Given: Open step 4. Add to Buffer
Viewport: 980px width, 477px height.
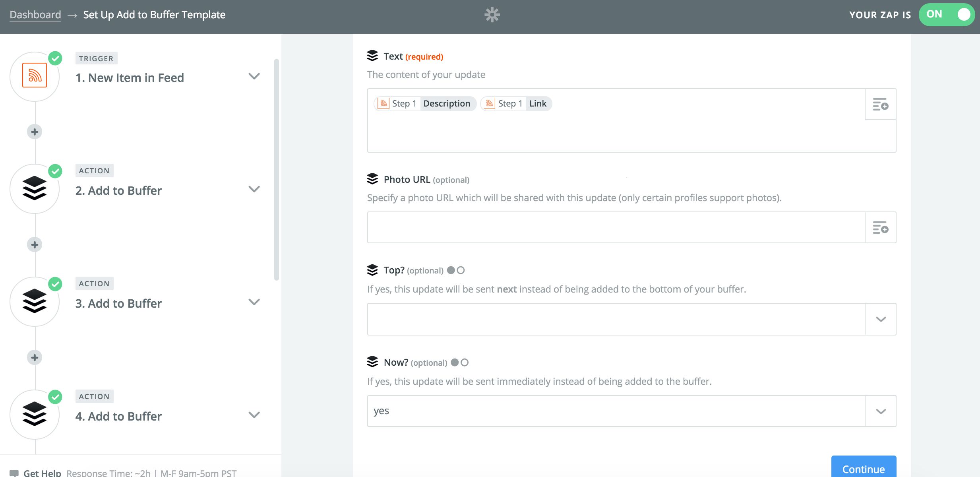Looking at the screenshot, I should [118, 416].
